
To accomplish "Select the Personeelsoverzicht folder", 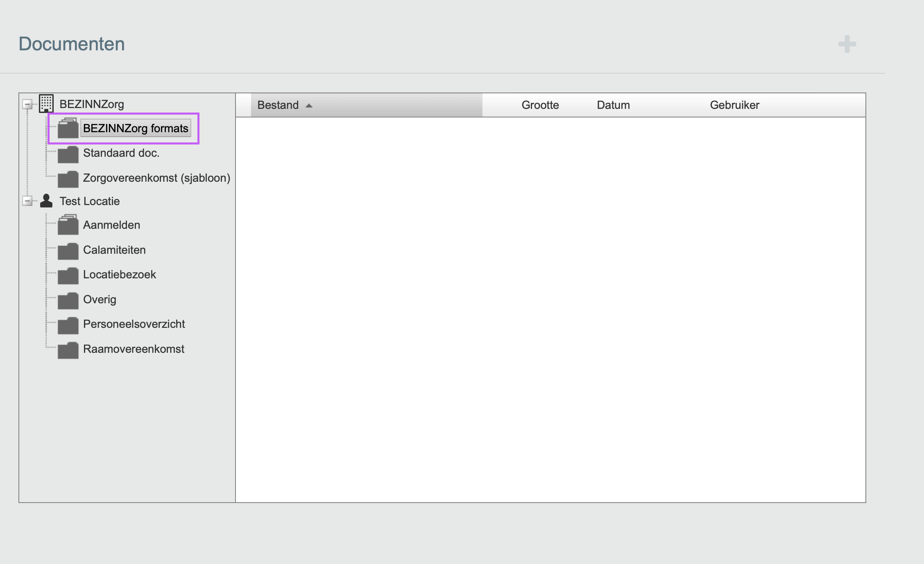I will (134, 324).
